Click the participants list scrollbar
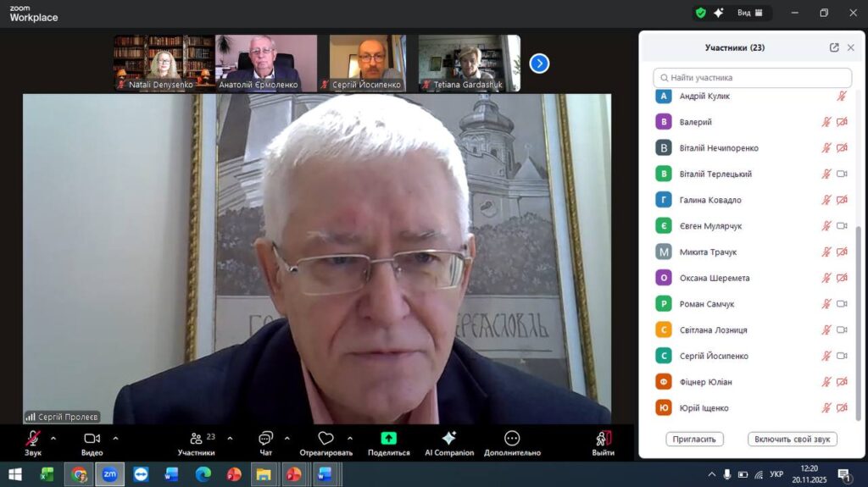Screen dimensions: 868x487 tap(858, 322)
